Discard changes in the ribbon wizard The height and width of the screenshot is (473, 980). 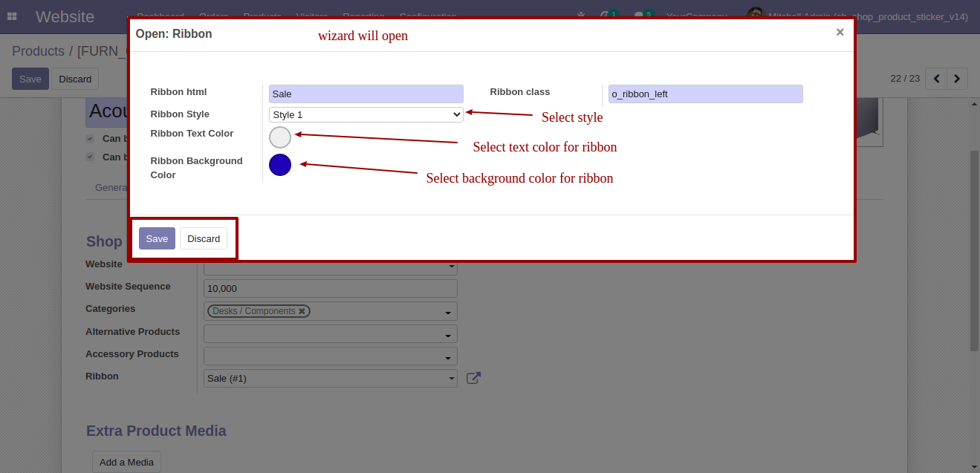pyautogui.click(x=204, y=238)
